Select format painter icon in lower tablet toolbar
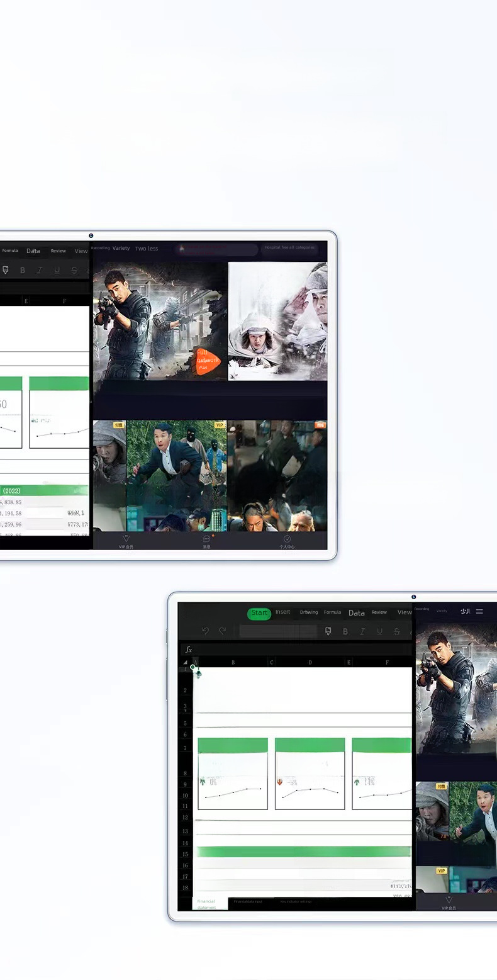 [x=328, y=631]
